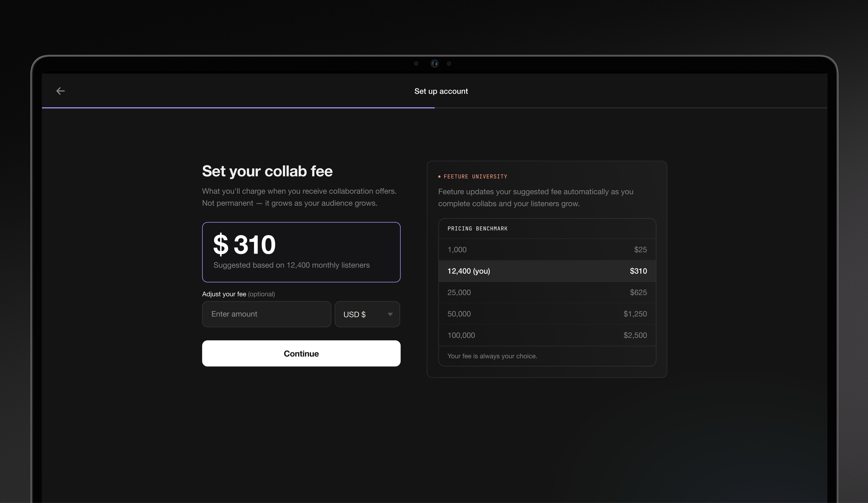Focus the Enter amount input field
This screenshot has width=868, height=503.
pyautogui.click(x=266, y=314)
